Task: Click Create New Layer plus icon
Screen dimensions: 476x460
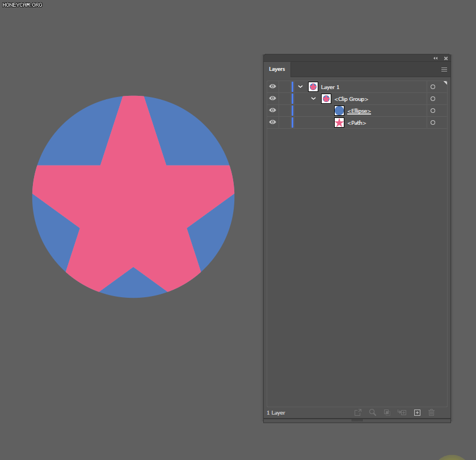Action: pyautogui.click(x=417, y=413)
